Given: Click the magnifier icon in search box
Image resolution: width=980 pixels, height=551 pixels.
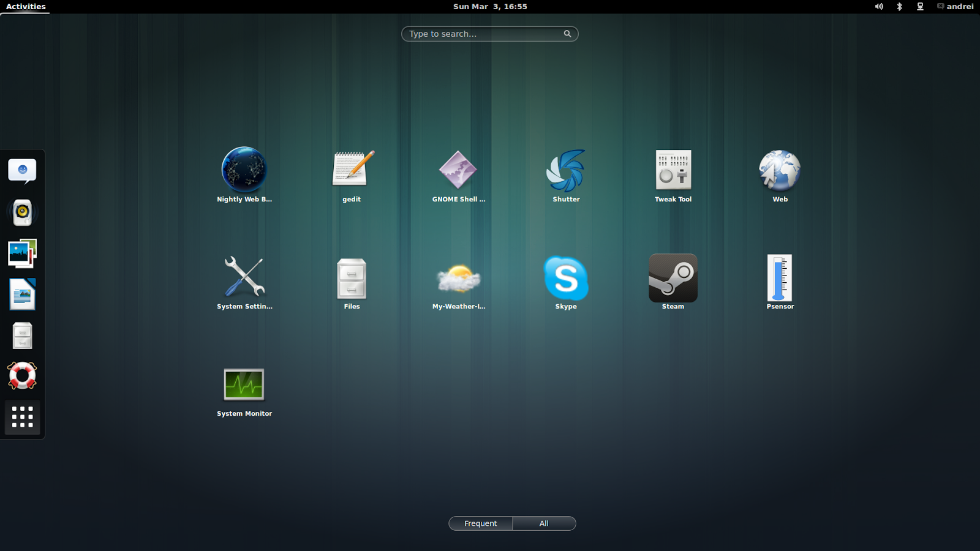Looking at the screenshot, I should click(x=567, y=34).
